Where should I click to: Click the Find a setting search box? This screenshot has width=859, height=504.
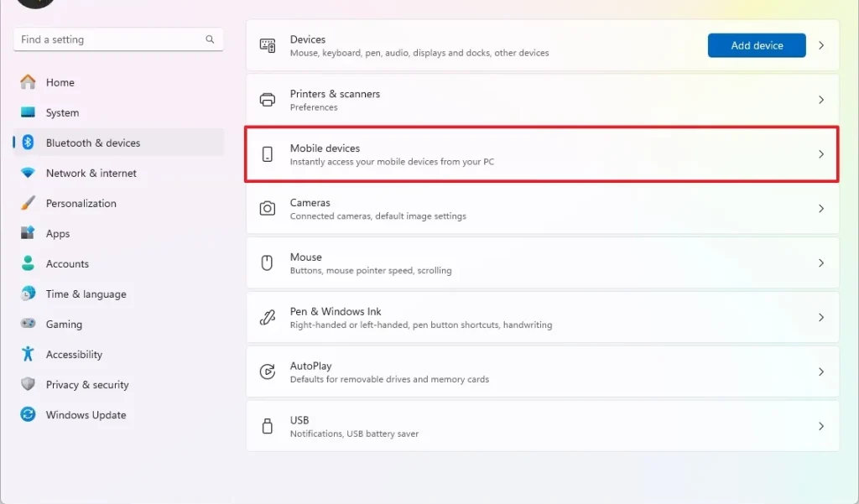[x=118, y=39]
